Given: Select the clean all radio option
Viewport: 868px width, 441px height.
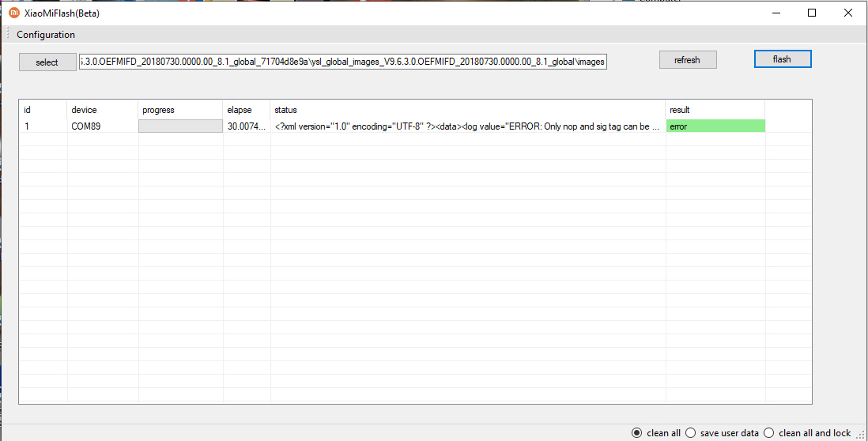Looking at the screenshot, I should tap(657, 432).
